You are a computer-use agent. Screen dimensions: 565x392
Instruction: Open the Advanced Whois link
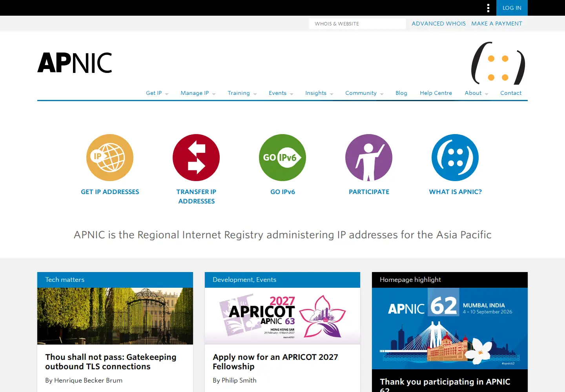439,24
